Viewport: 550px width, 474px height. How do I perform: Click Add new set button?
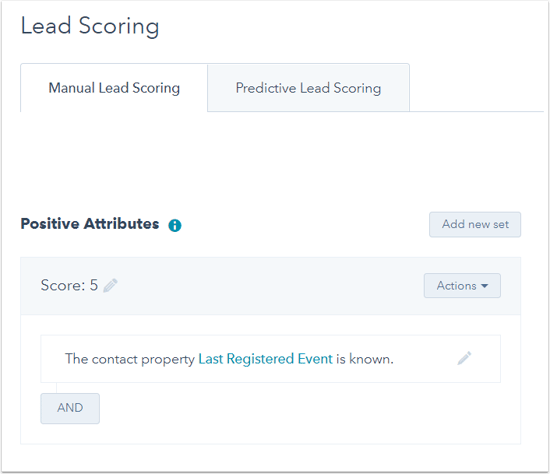point(475,224)
